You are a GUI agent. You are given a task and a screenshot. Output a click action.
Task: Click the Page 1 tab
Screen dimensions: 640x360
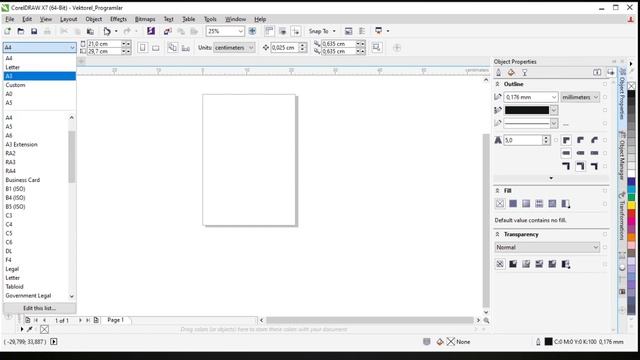tap(116, 320)
